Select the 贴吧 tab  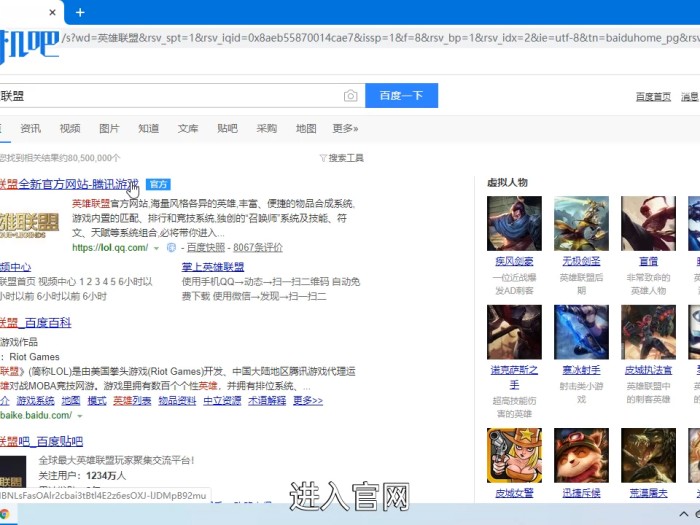227,129
